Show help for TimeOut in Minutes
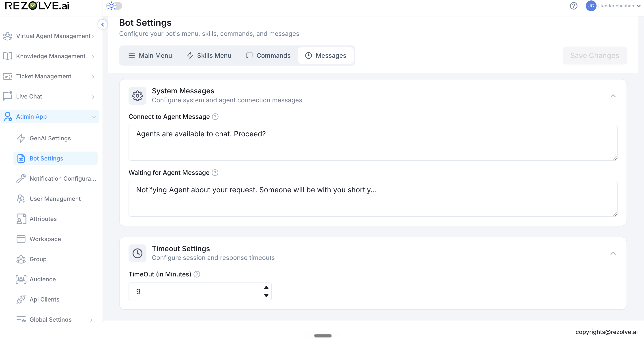The height and width of the screenshot is (338, 644). (197, 274)
